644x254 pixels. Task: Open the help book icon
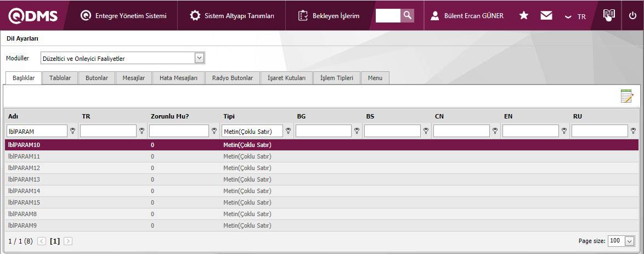click(x=609, y=15)
